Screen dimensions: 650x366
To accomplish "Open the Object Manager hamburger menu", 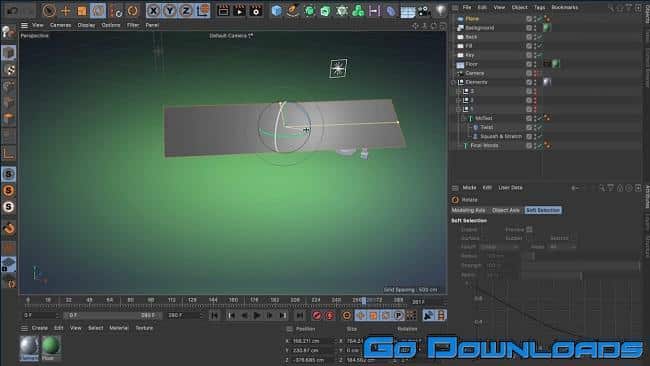I will point(455,7).
